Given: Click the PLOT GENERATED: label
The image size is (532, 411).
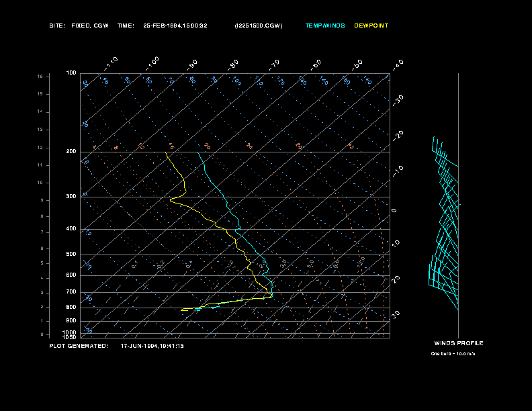Looking at the screenshot, I should click(79, 346).
